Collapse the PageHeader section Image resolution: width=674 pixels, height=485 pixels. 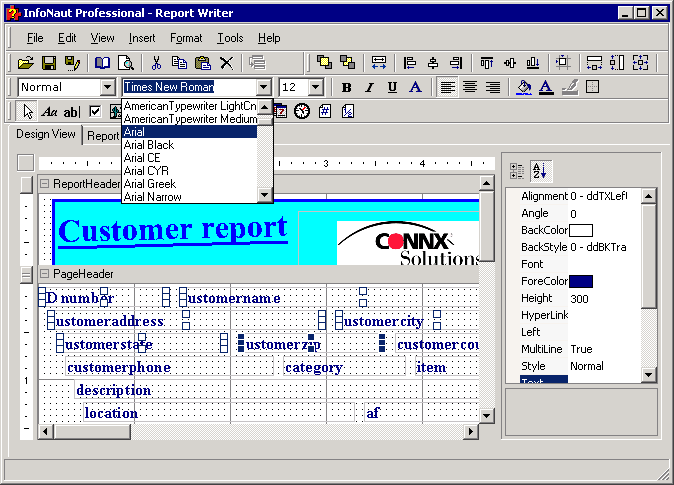[44, 273]
